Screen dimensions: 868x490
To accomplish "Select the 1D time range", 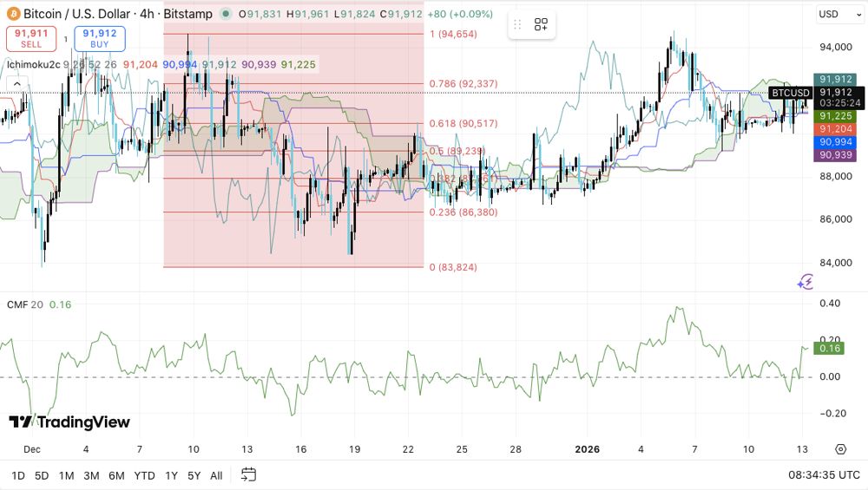I will tap(17, 475).
